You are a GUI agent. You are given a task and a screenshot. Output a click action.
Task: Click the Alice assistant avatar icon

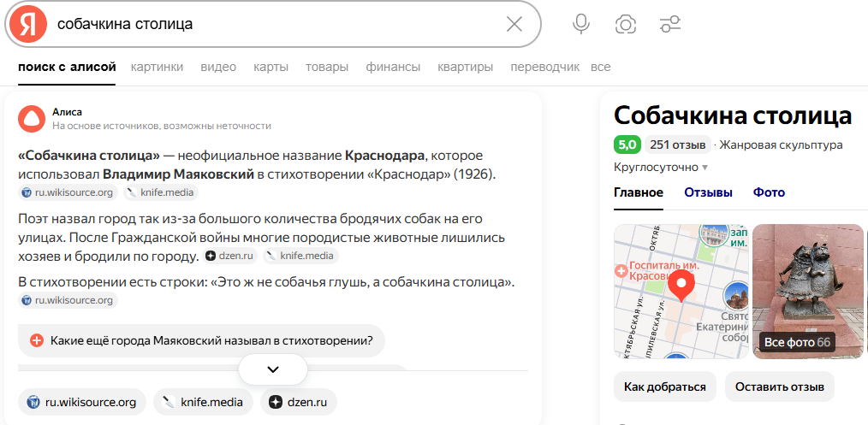pos(32,118)
